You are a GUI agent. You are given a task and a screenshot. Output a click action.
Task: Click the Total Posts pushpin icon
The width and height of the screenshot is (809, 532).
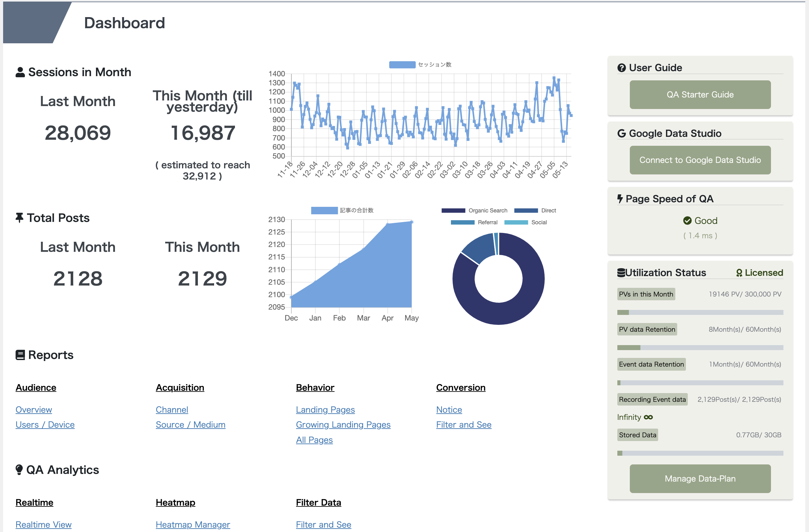(x=19, y=218)
